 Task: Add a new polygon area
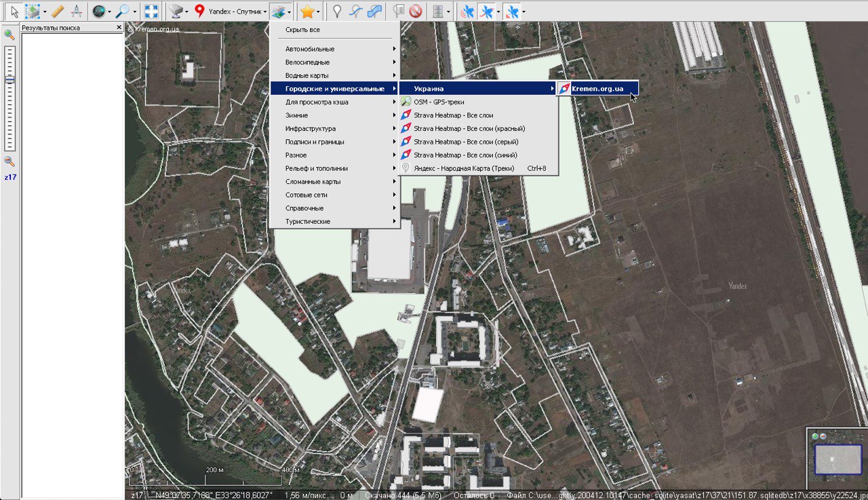pos(374,11)
